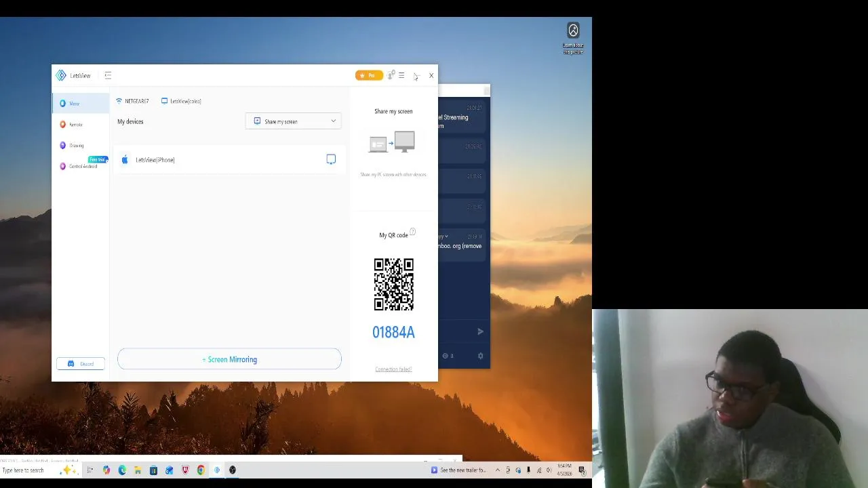Viewport: 868px width, 488px height.
Task: Expand the Share my screen dropdown
Action: (x=294, y=121)
